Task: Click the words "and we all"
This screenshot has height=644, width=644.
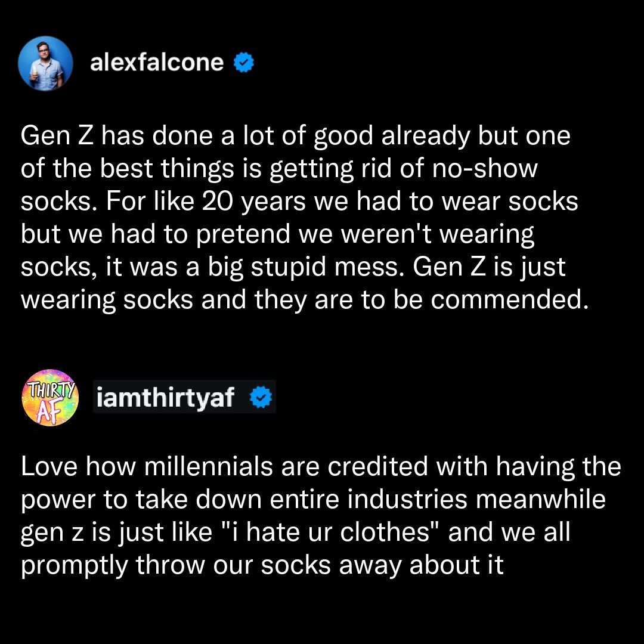Action: click(509, 532)
